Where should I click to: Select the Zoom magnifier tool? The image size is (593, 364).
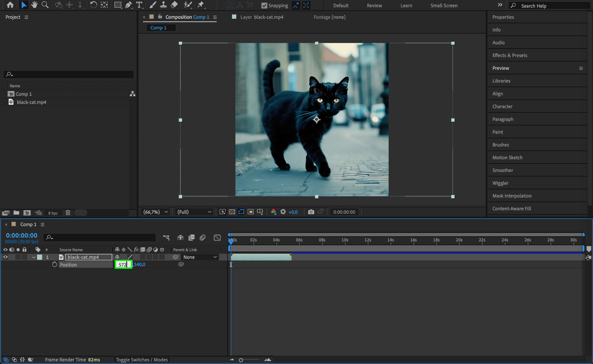(45, 5)
